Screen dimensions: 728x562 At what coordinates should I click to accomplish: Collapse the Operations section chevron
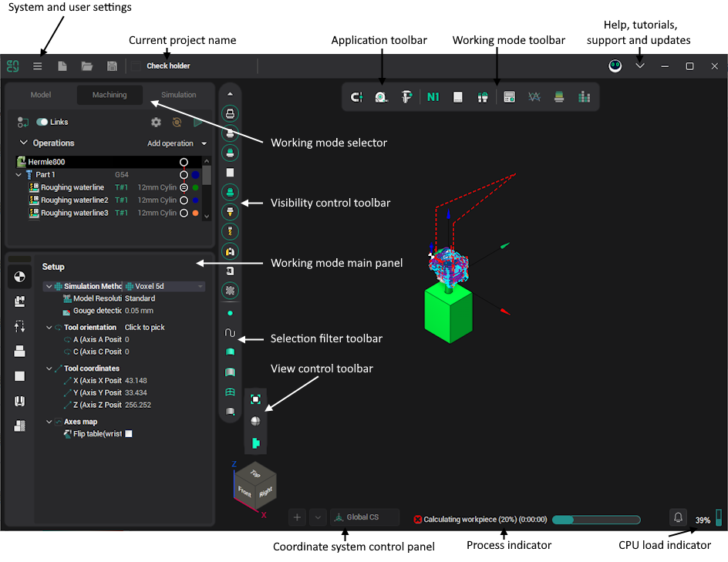tap(23, 143)
